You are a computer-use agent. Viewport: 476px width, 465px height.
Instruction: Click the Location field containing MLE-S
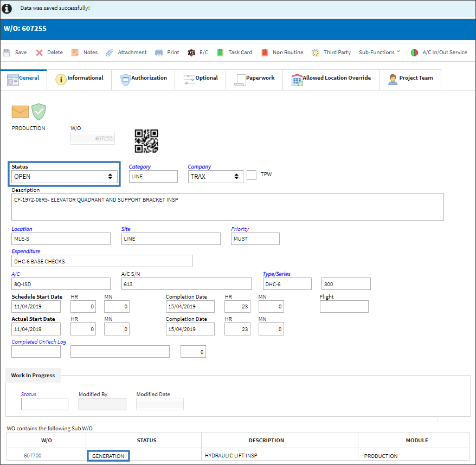61,239
